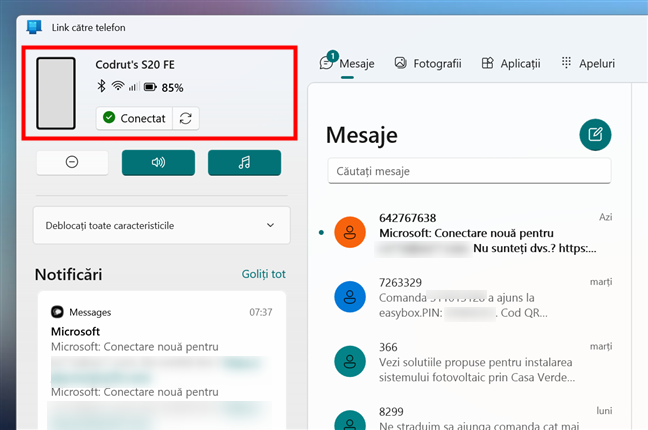Toggle the phone sound volume button
The image size is (648, 430).
tap(158, 162)
